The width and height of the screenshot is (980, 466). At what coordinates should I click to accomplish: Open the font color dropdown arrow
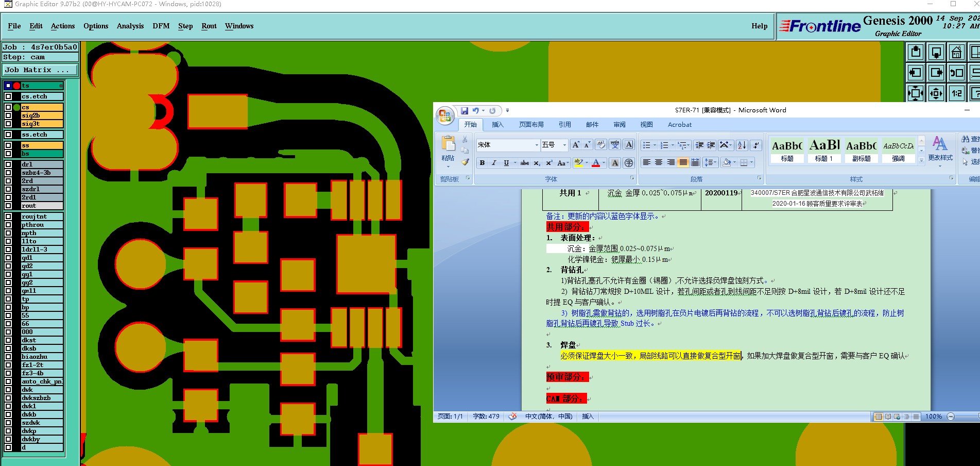click(604, 163)
